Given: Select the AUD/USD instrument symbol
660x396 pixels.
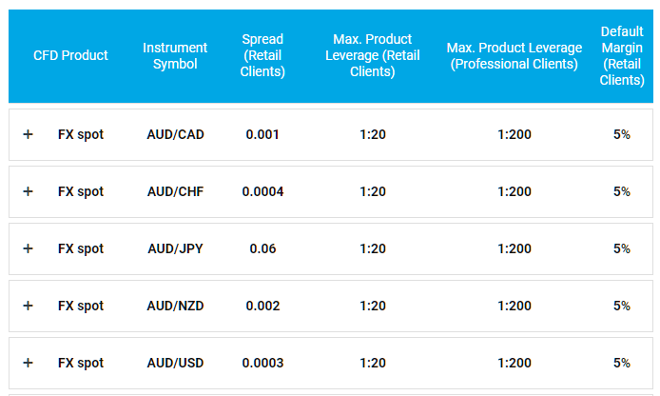Looking at the screenshot, I should 175,363.
